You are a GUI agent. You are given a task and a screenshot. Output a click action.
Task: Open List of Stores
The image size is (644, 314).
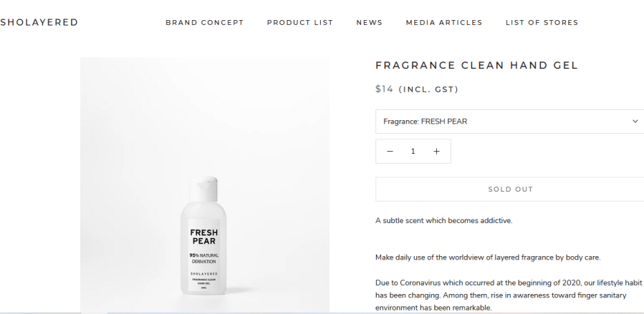point(542,22)
